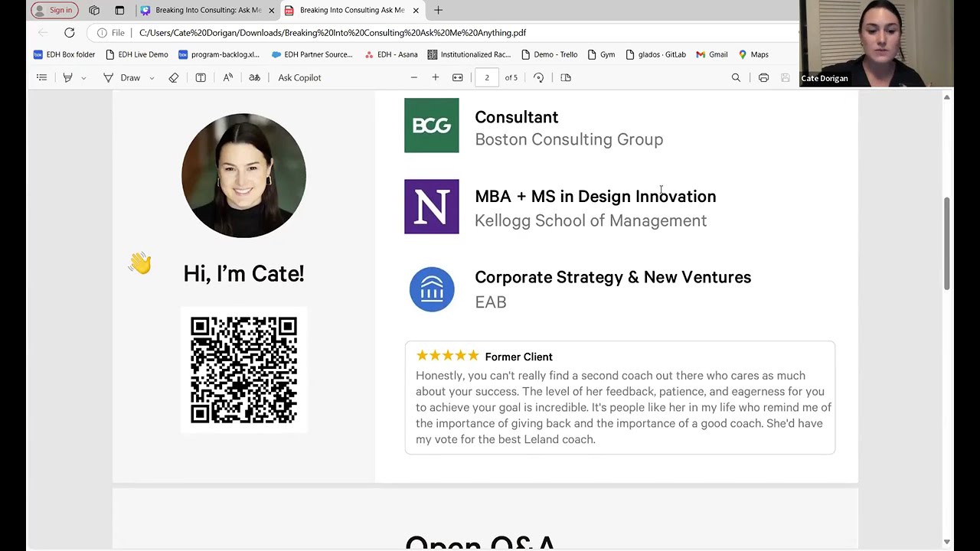Save the PDF file
The image size is (980, 551).
(x=785, y=77)
